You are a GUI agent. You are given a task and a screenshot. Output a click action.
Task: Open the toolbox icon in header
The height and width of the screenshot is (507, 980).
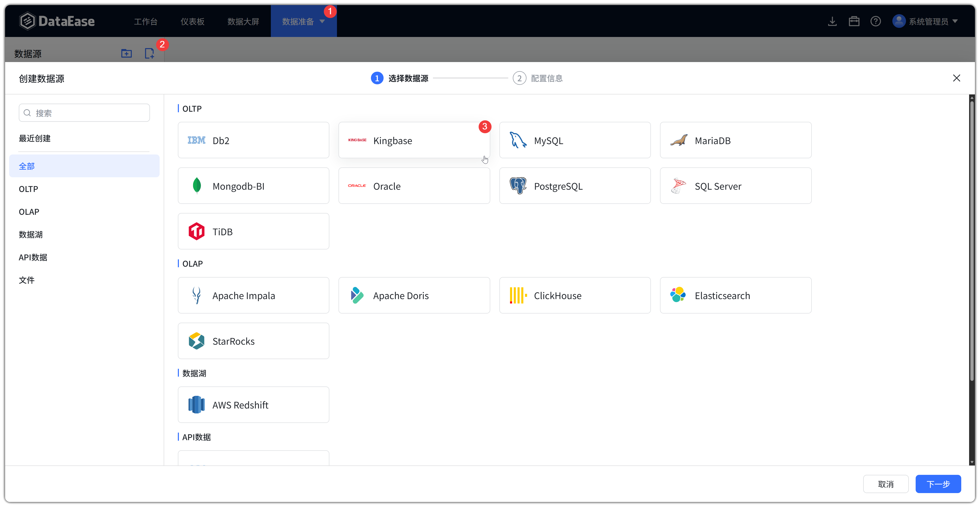tap(854, 21)
